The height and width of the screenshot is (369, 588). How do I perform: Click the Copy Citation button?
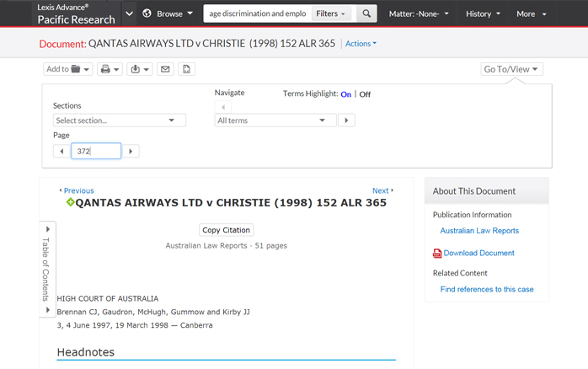tap(226, 230)
